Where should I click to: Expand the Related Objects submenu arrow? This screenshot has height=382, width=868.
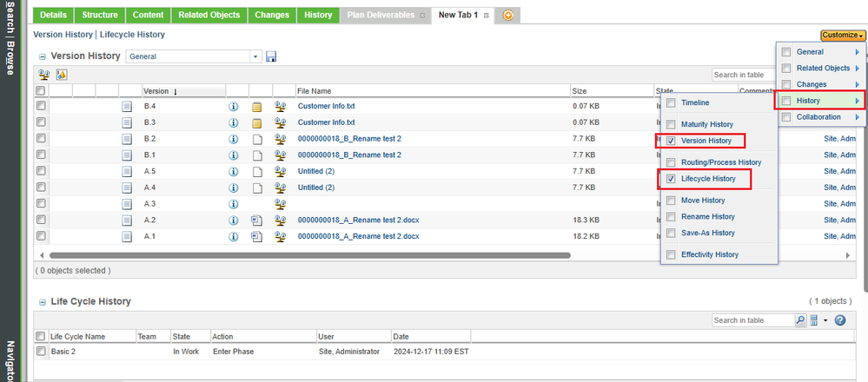click(857, 68)
